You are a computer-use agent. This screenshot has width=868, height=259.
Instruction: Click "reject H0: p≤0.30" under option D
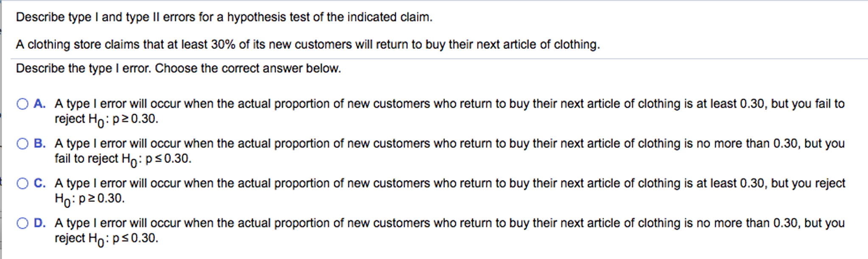pos(106,239)
